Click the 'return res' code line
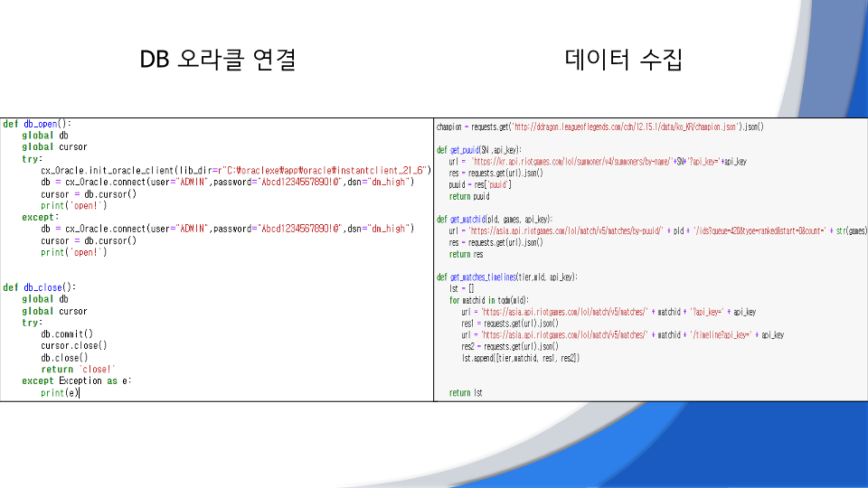 466,255
